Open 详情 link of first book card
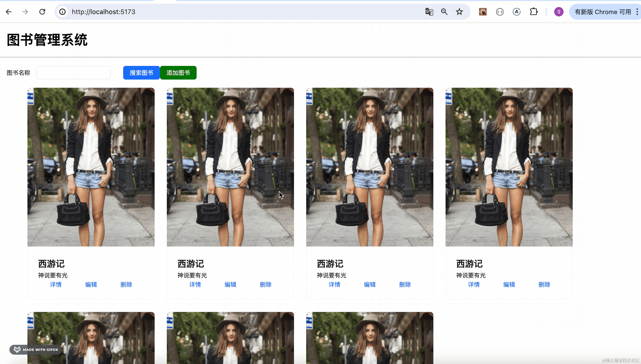 pyautogui.click(x=56, y=284)
